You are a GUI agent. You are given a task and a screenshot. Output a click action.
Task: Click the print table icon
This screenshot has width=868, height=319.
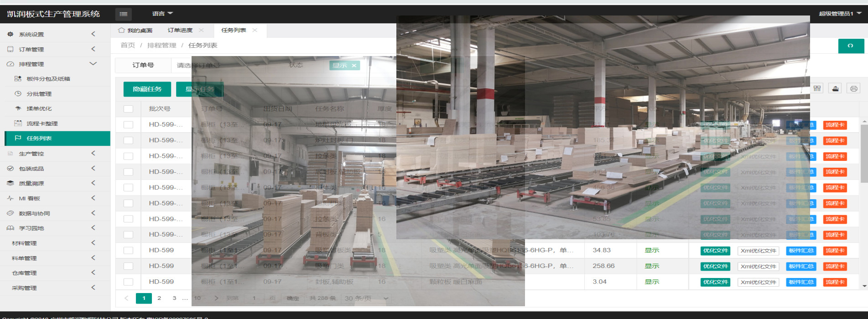tap(853, 88)
